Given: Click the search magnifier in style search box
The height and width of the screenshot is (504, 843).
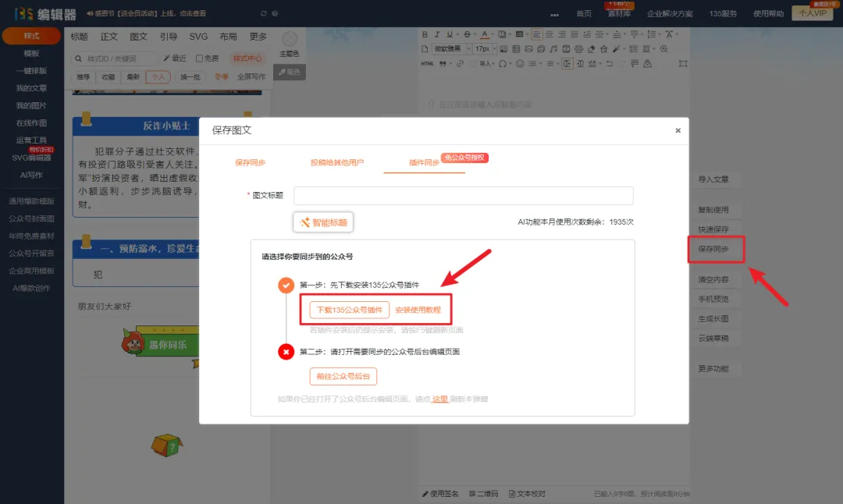Looking at the screenshot, I should 79,59.
